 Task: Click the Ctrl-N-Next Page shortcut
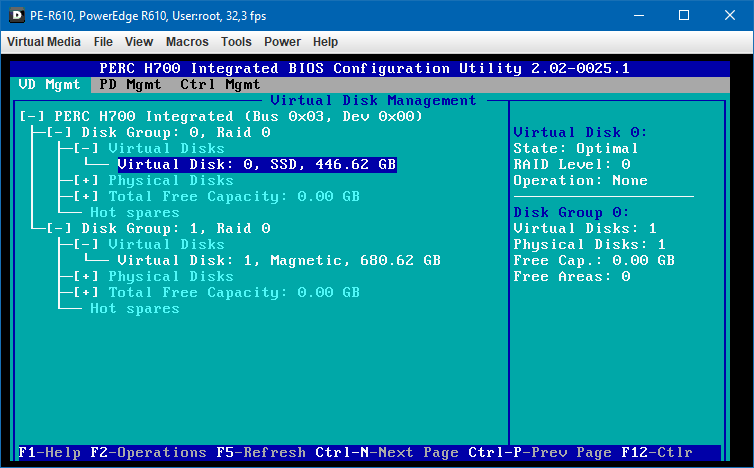coord(387,453)
